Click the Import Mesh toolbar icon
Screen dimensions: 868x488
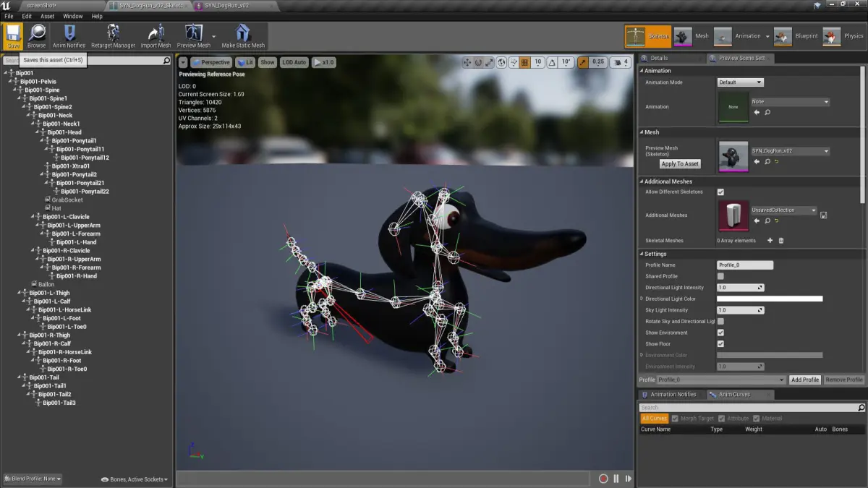156,35
